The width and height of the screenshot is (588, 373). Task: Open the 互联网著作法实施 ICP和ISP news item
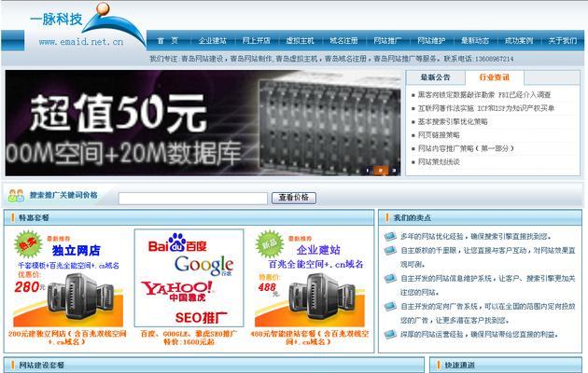point(486,108)
